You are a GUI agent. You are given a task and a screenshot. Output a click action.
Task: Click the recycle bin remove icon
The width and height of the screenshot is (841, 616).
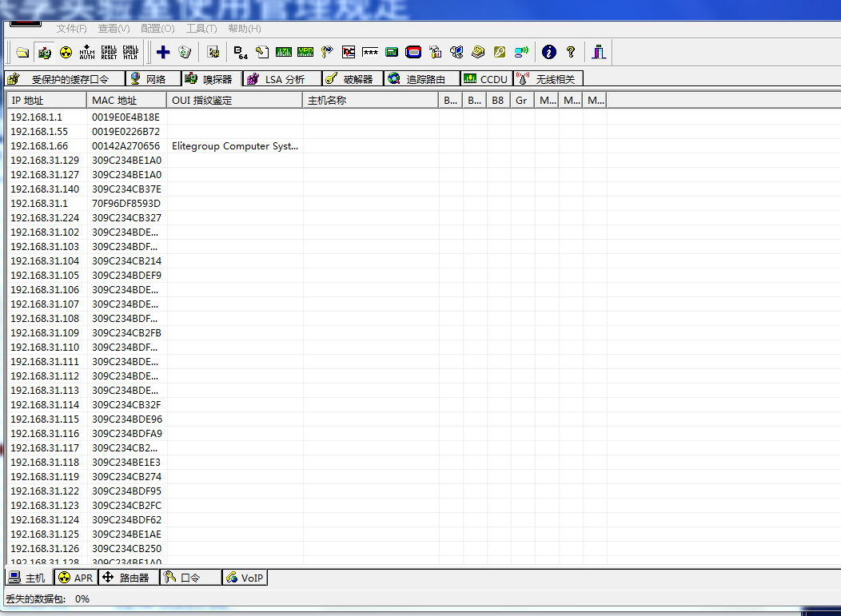point(185,53)
